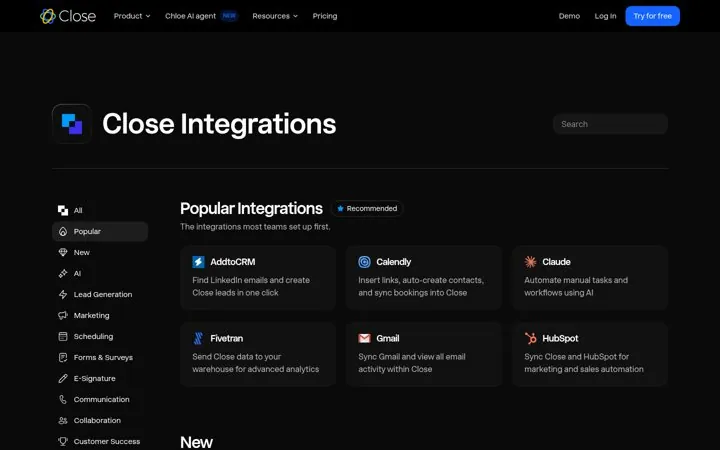The width and height of the screenshot is (720, 450).
Task: Filter by Forms & Surveys label
Action: (103, 358)
